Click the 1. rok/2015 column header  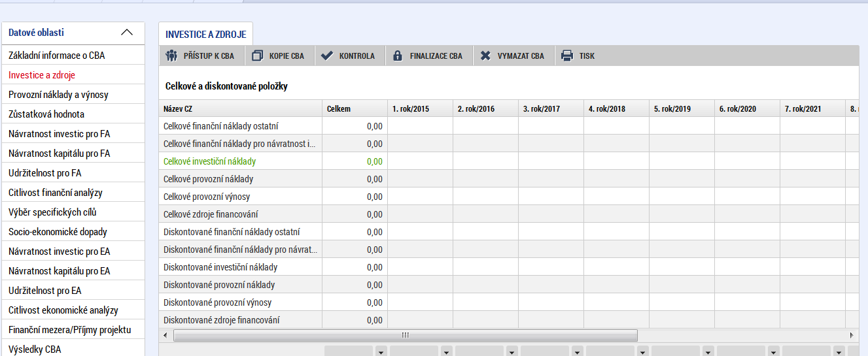420,108
